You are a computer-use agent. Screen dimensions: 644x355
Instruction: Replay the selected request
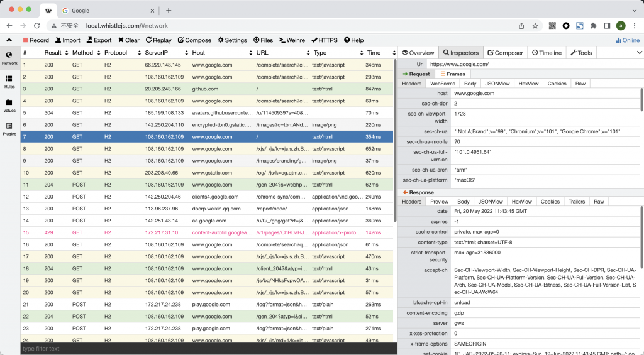158,40
